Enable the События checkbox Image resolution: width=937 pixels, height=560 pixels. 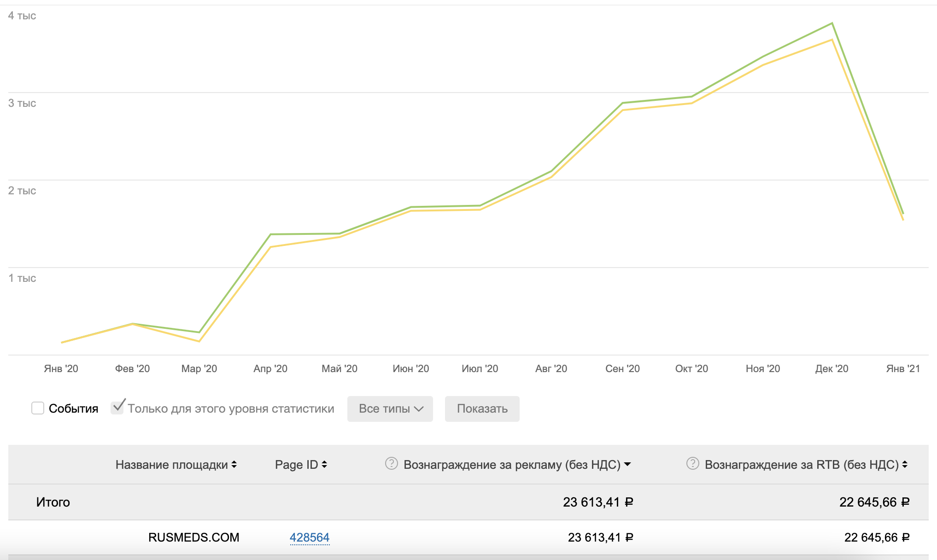(38, 408)
